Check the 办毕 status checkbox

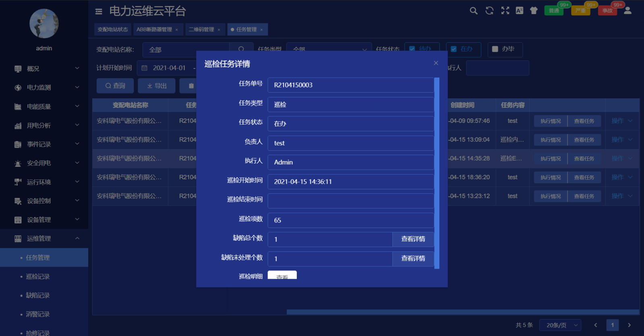coord(495,49)
